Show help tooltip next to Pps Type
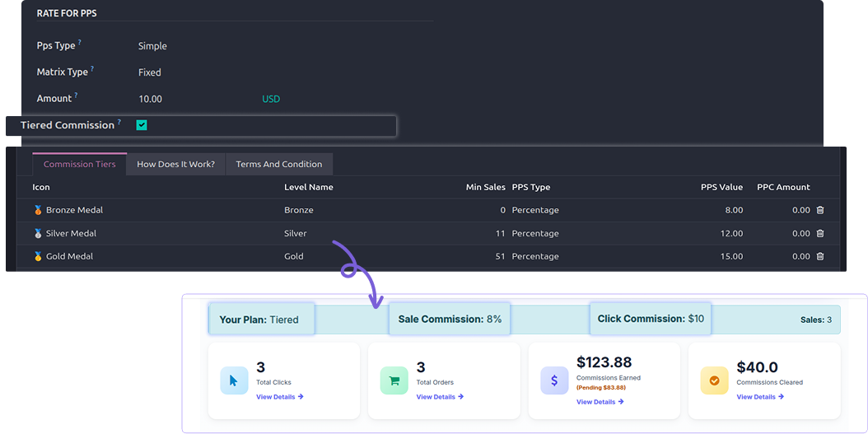Screen dimensions: 868x434 80,42
